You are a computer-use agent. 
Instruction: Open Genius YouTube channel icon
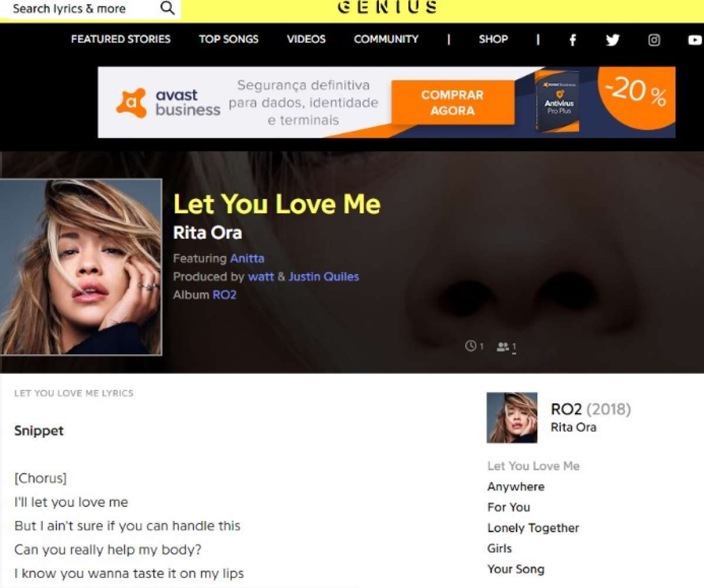tap(695, 40)
